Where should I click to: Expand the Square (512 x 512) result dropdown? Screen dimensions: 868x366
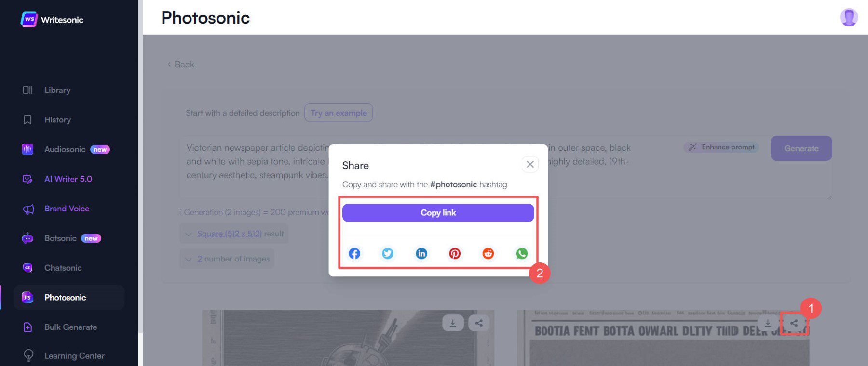(x=234, y=234)
